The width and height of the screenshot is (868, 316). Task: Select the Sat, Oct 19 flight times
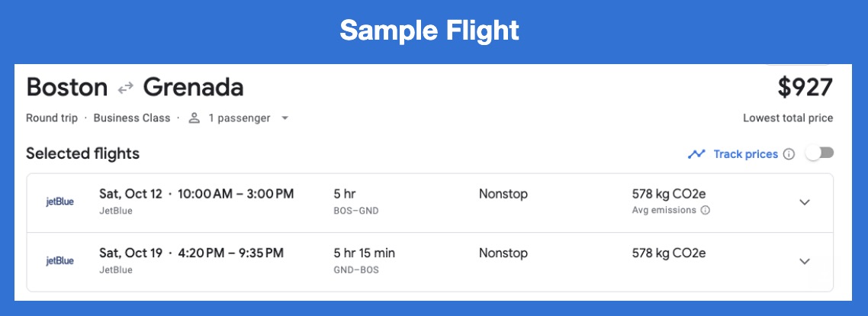[x=191, y=253]
